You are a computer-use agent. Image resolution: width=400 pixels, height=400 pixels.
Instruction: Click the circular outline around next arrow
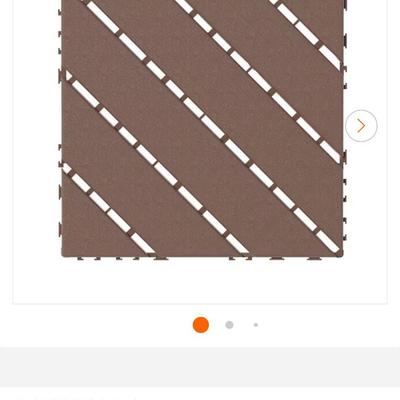[361, 126]
